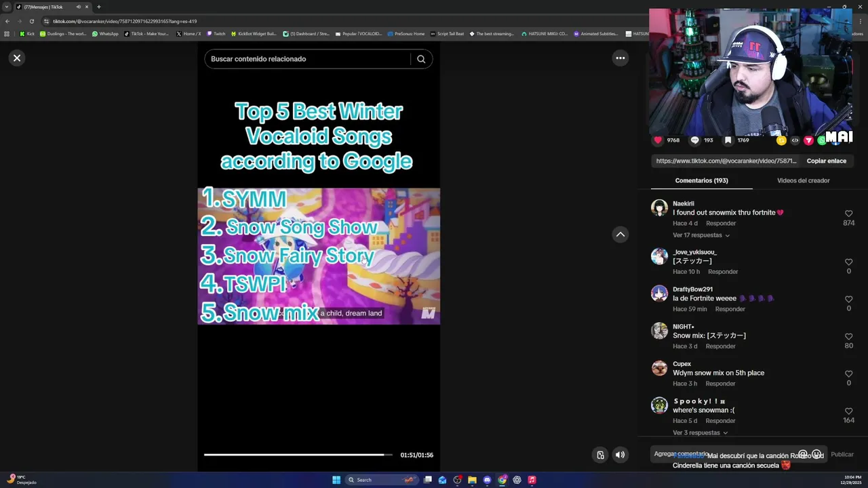Viewport: 868px width, 488px height.
Task: Open the tab search dropdown arrow
Action: 7,7
